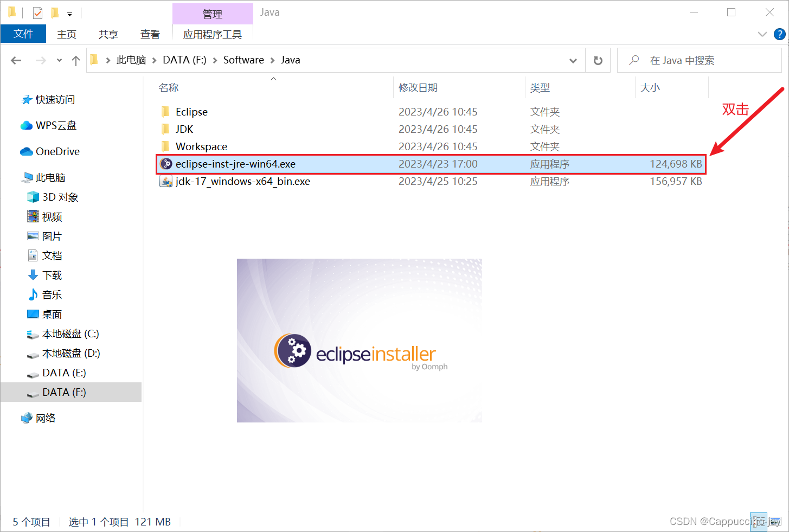
Task: Open 桌面 in the sidebar
Action: pyautogui.click(x=52, y=314)
